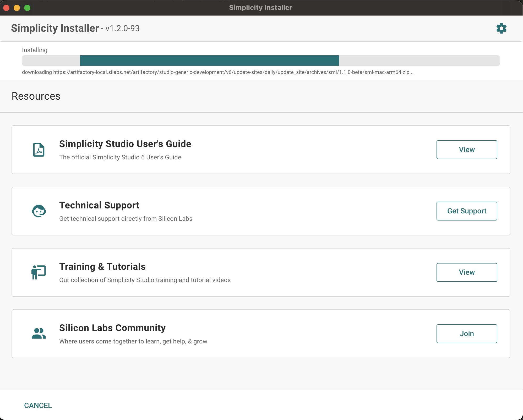Screen dimensions: 523x420
Task: Click the Simplicity Studio User's Guide title
Action: pos(125,144)
